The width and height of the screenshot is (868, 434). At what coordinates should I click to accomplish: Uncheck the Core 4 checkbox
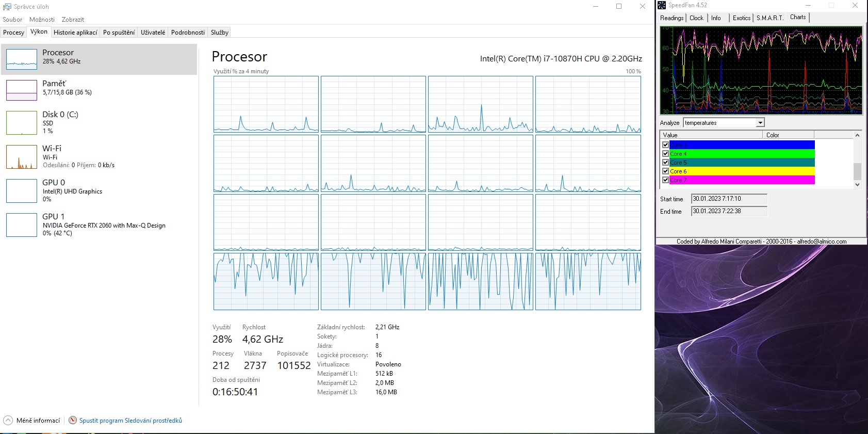665,154
